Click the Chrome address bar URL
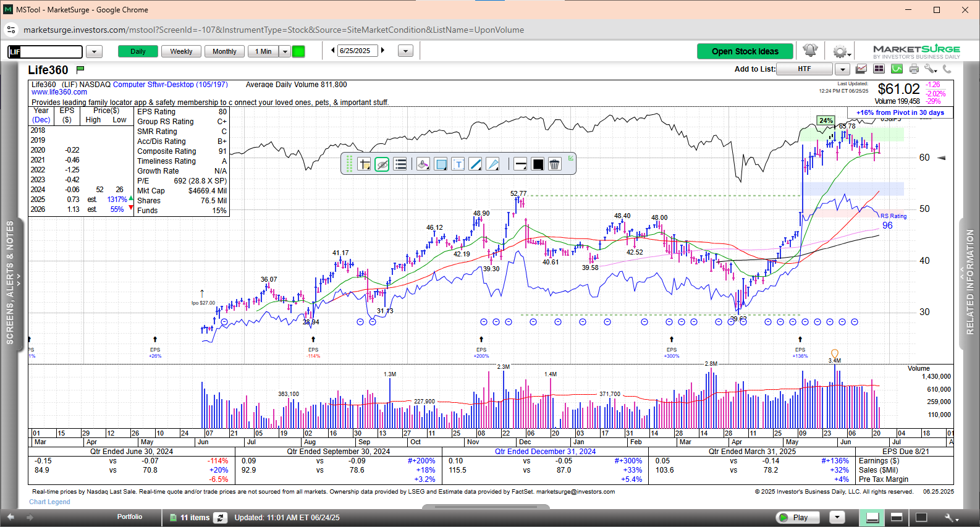The width and height of the screenshot is (980, 527). click(274, 30)
